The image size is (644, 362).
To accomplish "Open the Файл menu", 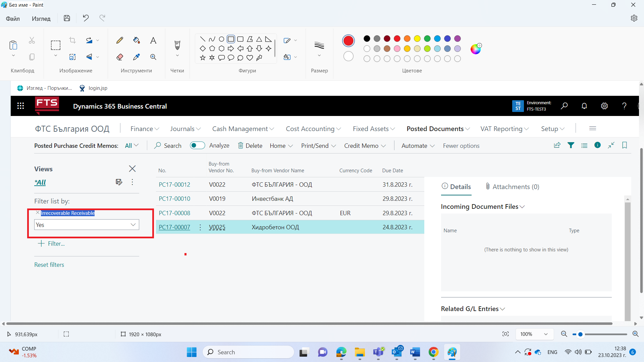I will pos(13,18).
